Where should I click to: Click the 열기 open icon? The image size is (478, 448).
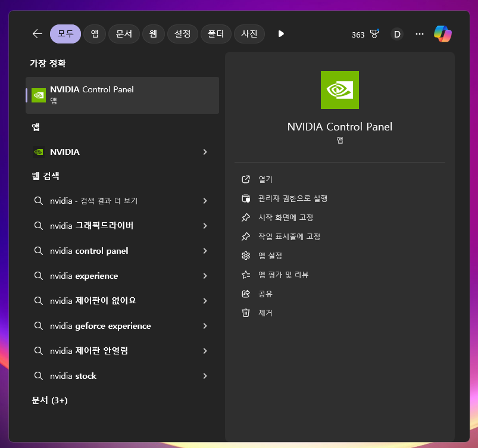246,179
